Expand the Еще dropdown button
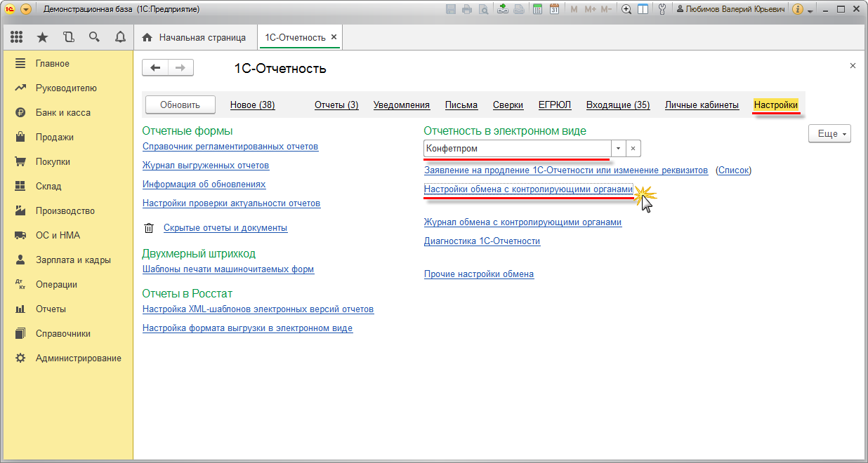This screenshot has height=463, width=868. (x=829, y=133)
